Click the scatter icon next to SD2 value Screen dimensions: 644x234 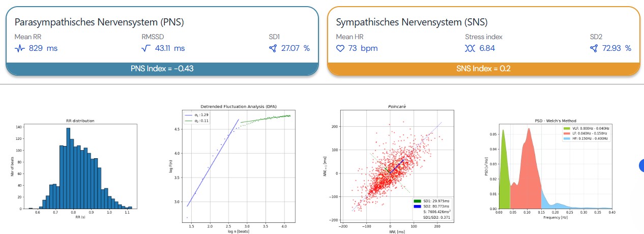point(594,49)
